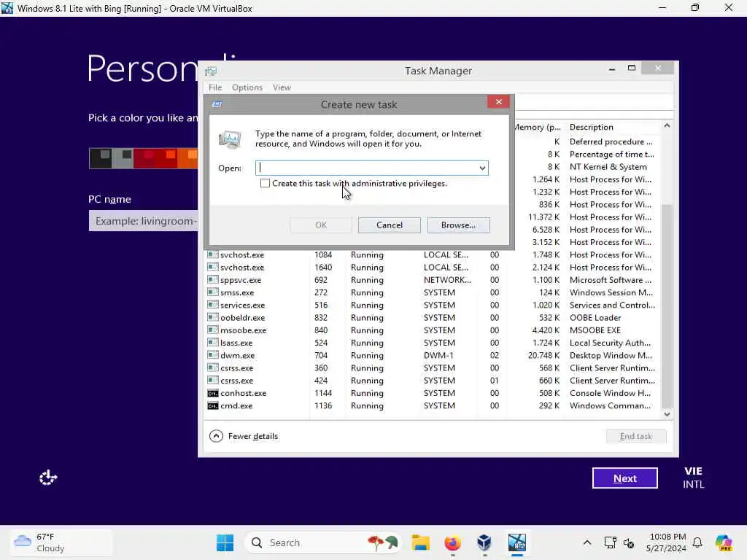Click the 'Windows Comman...' description cell
The image size is (747, 560).
tap(610, 405)
